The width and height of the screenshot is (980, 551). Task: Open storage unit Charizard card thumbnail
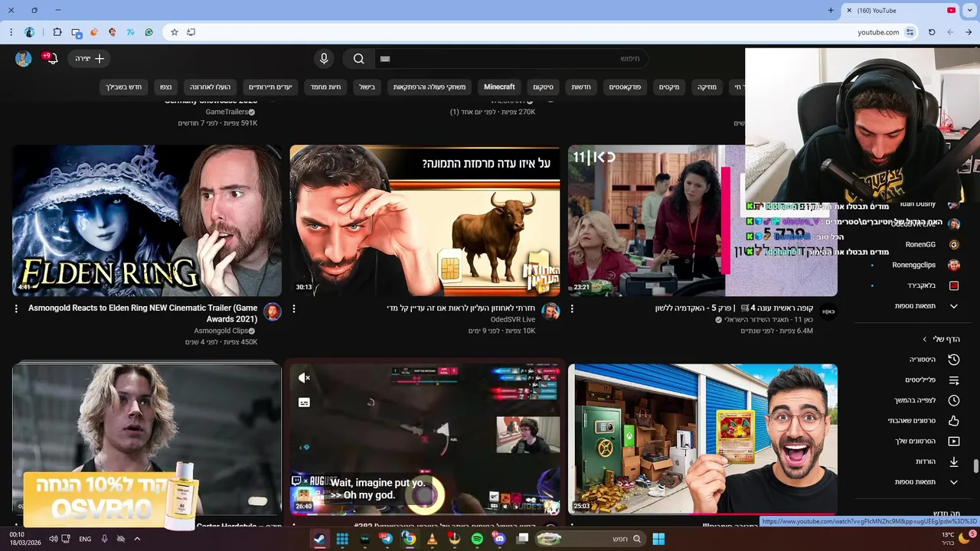click(x=703, y=439)
